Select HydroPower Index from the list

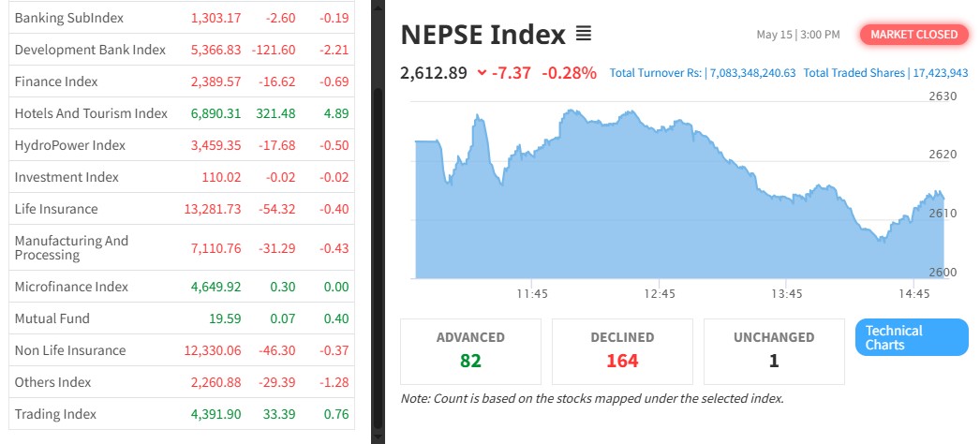pyautogui.click(x=69, y=145)
